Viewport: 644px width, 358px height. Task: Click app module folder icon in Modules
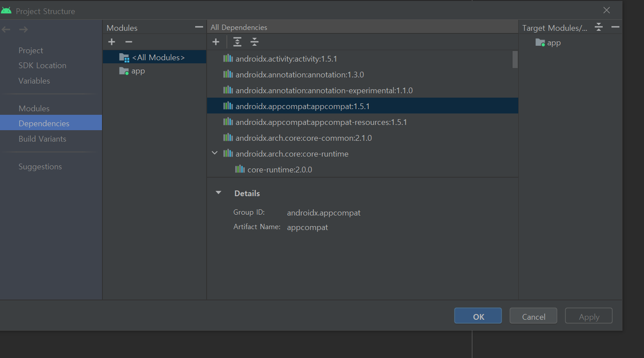(x=124, y=71)
